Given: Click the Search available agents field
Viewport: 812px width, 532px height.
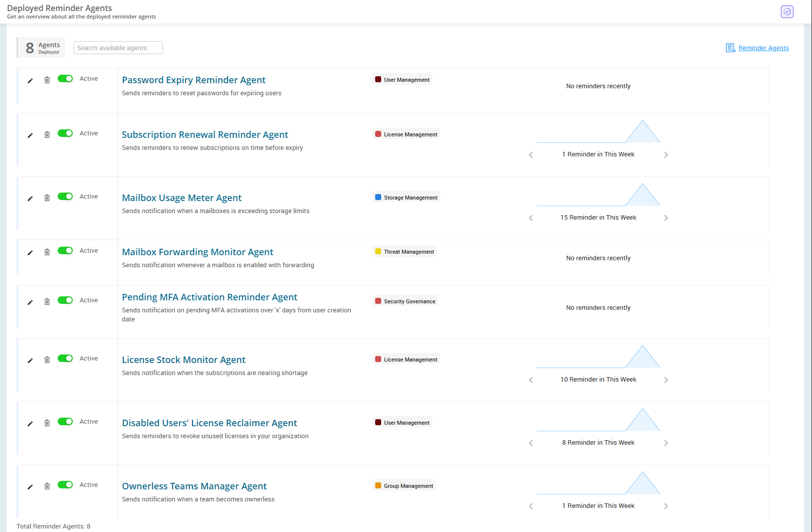Looking at the screenshot, I should point(118,48).
